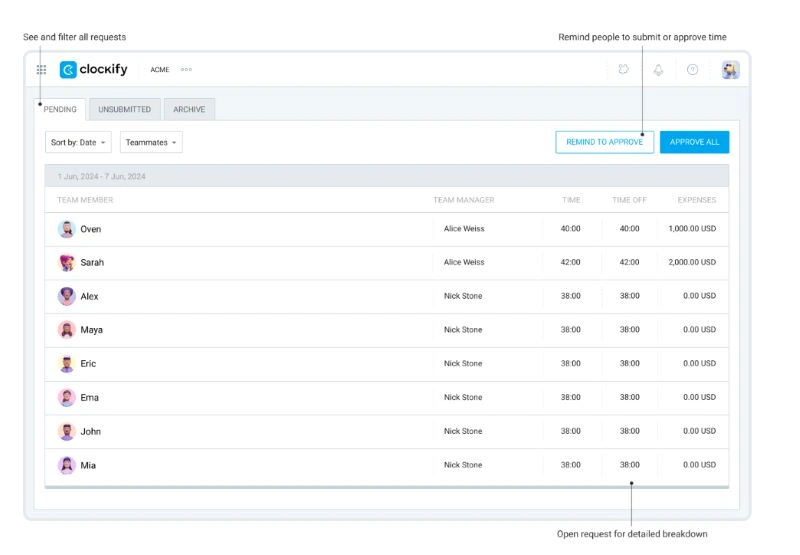Switch to the Unsubmitted tab
This screenshot has width=800, height=555.
point(124,110)
